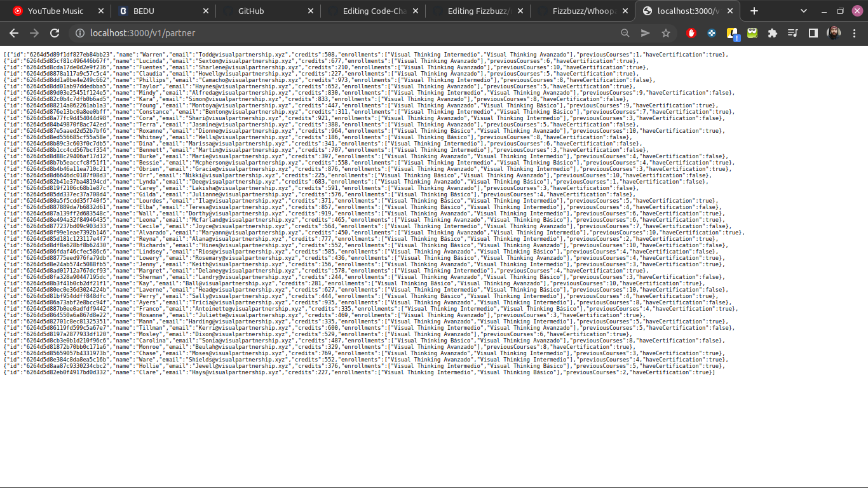The height and width of the screenshot is (488, 868).
Task: Switch to the YouTube Music tab
Action: point(57,11)
